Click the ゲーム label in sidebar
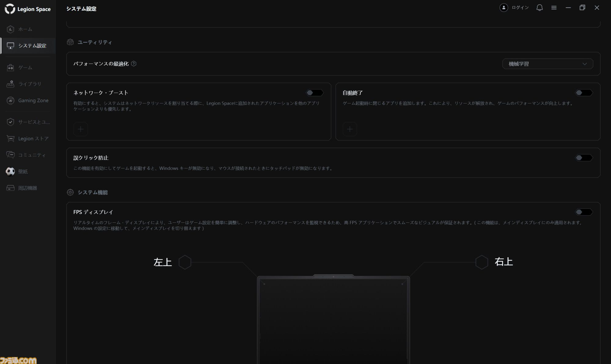This screenshot has width=611, height=364. [25, 67]
